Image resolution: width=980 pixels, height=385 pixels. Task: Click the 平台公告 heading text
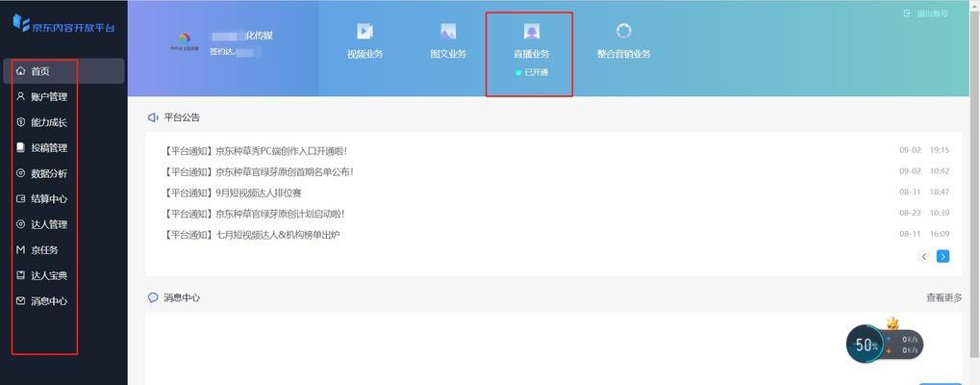[x=182, y=117]
